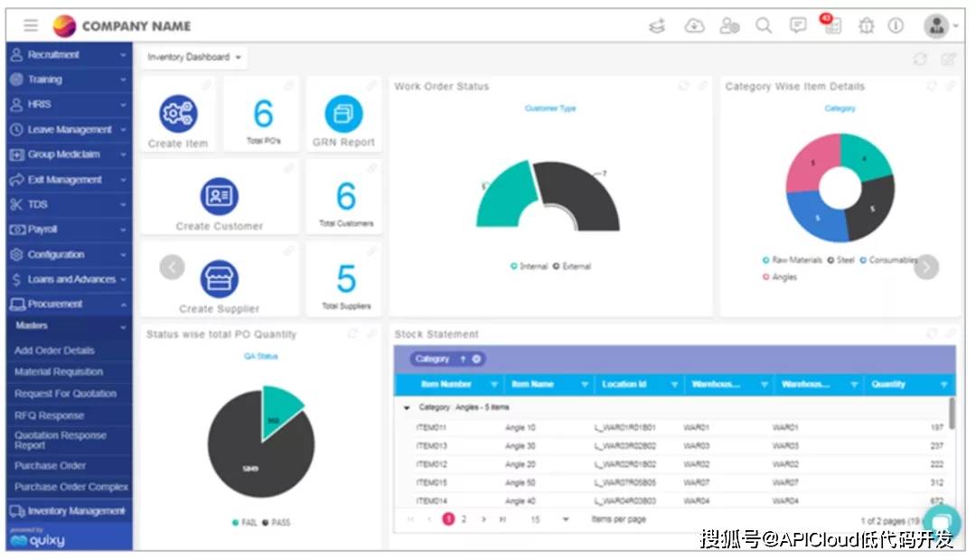The width and height of the screenshot is (976, 560).
Task: Open HRIS in the sidebar
Action: point(69,105)
